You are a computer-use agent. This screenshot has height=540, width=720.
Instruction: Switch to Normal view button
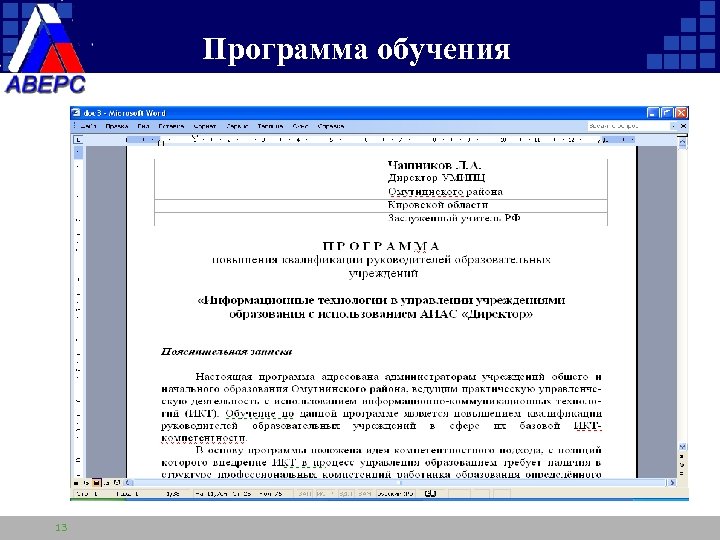[76, 483]
